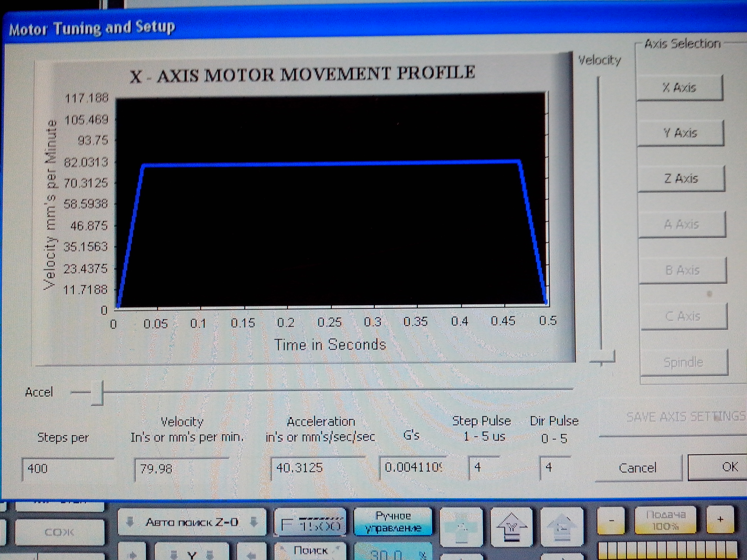Select the Z Axis button
This screenshot has height=560, width=747.
pos(681,178)
